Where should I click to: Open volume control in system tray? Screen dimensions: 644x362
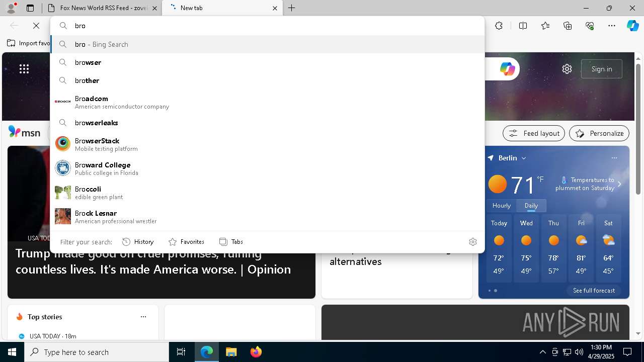coord(579,352)
